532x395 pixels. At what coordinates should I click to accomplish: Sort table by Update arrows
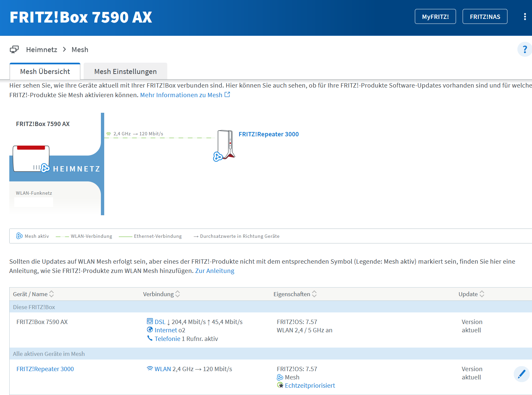click(482, 294)
